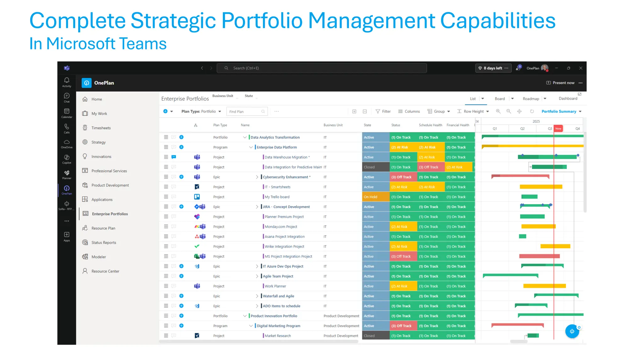Click the collapse all rows icon

coord(365,111)
